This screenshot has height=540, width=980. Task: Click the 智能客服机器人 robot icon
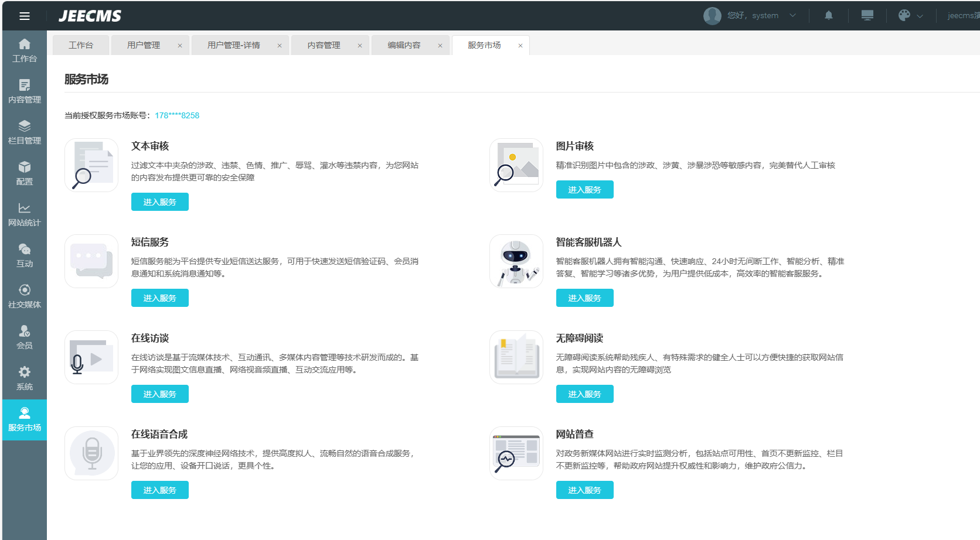pyautogui.click(x=516, y=261)
